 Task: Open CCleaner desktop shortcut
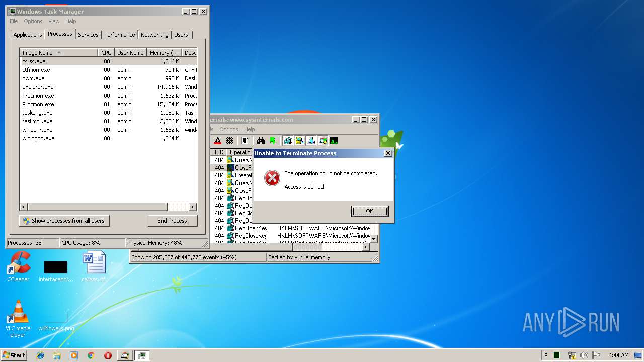pyautogui.click(x=18, y=267)
